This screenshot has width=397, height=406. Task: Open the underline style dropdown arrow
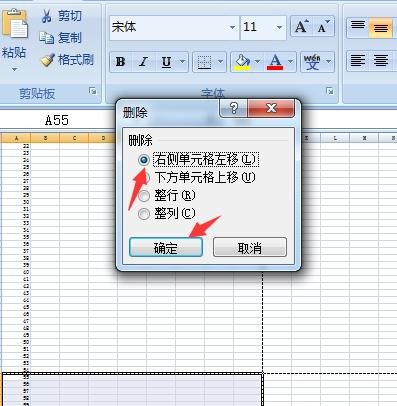click(182, 61)
